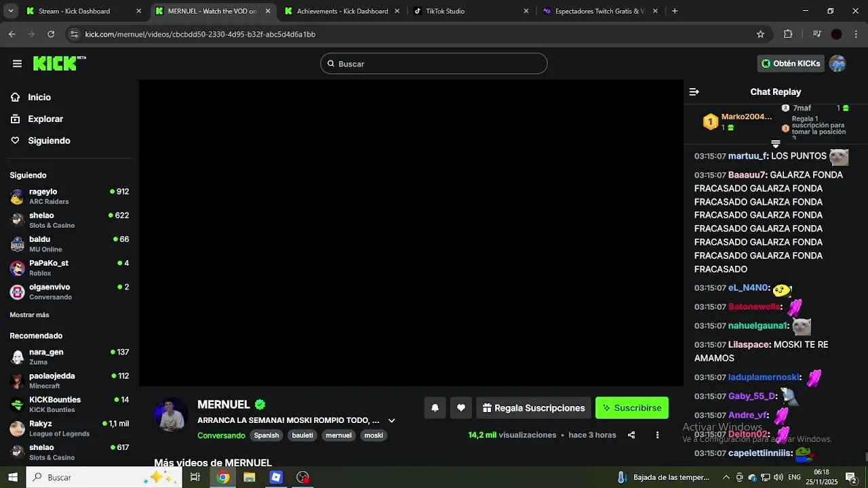The image size is (868, 488).
Task: Click username martuu_f in chat
Action: point(748,156)
